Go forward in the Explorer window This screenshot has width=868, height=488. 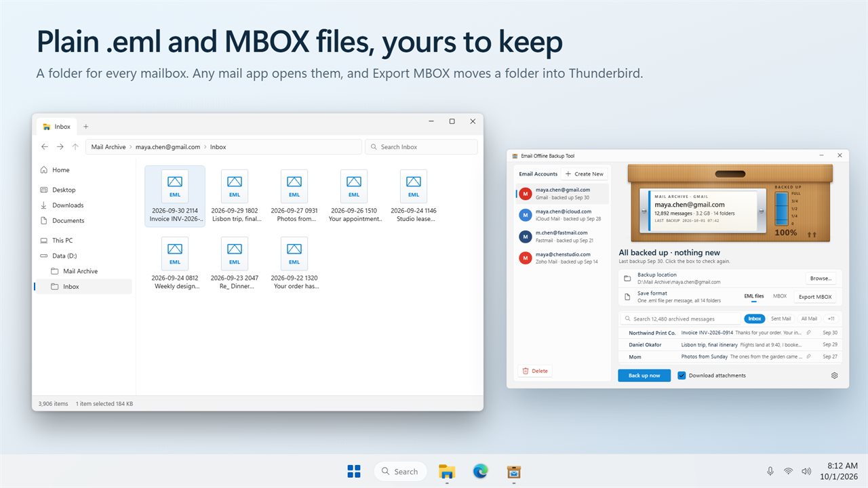click(60, 147)
